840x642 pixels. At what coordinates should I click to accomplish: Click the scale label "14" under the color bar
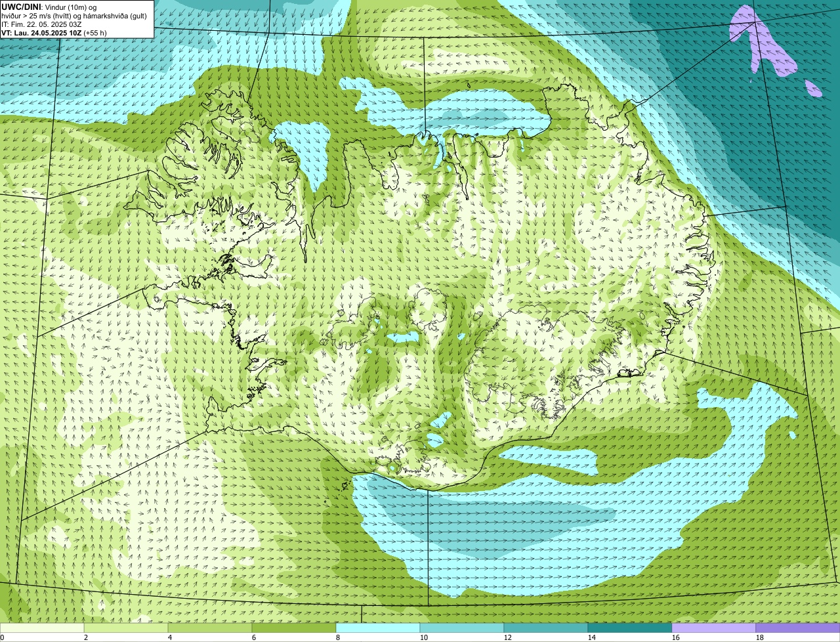592,637
